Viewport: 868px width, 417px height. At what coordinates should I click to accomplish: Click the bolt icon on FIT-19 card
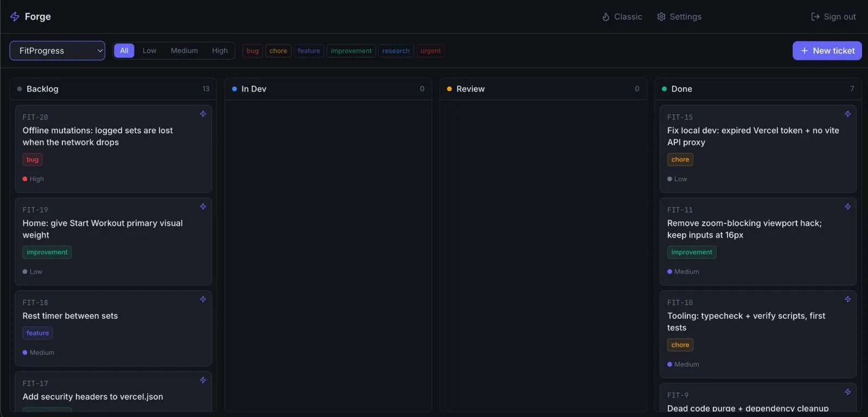coord(203,207)
